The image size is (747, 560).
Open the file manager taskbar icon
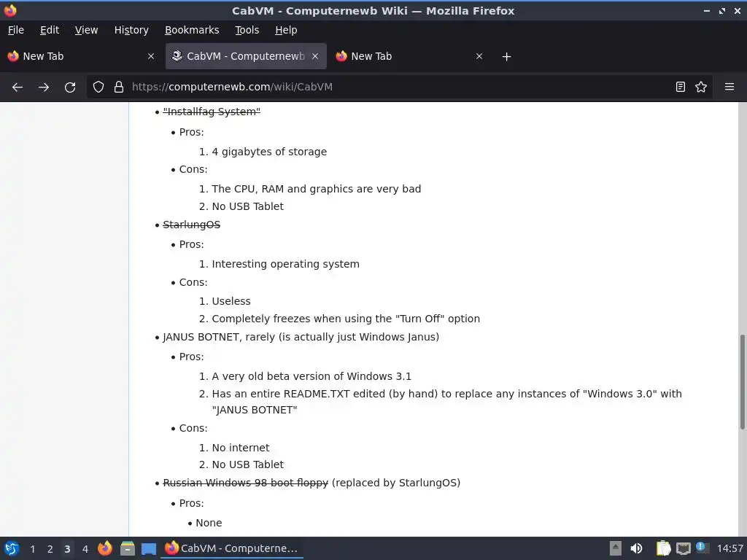tap(127, 548)
